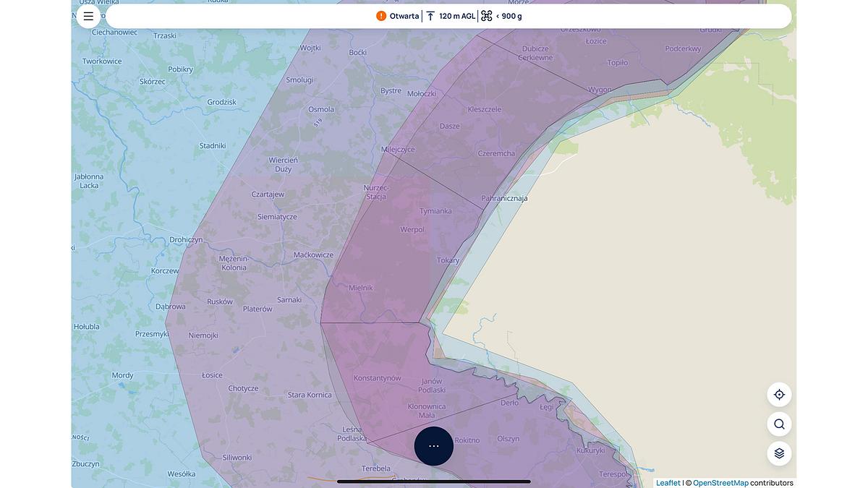Tap the bottom home indicator bar
This screenshot has width=868, height=488.
coord(434,481)
